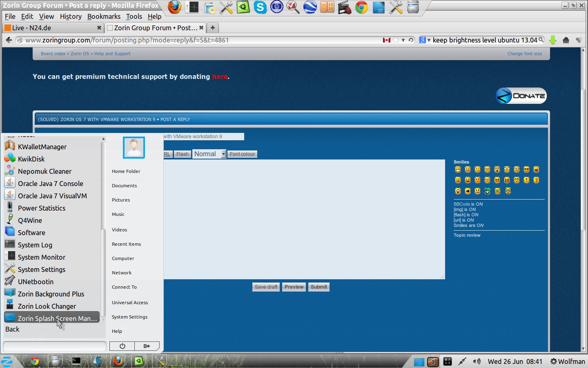Image resolution: width=588 pixels, height=368 pixels.
Task: Open Google Earth from the top dock
Action: coord(310,7)
